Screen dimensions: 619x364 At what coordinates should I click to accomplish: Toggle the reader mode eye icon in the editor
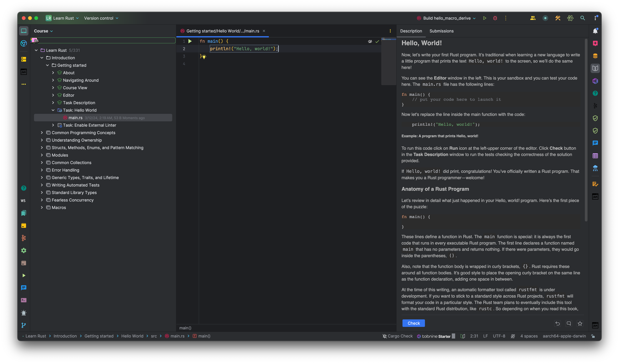370,41
